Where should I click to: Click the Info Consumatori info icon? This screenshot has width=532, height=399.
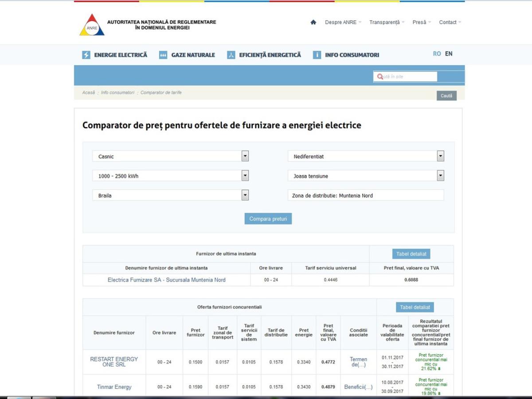coord(317,55)
